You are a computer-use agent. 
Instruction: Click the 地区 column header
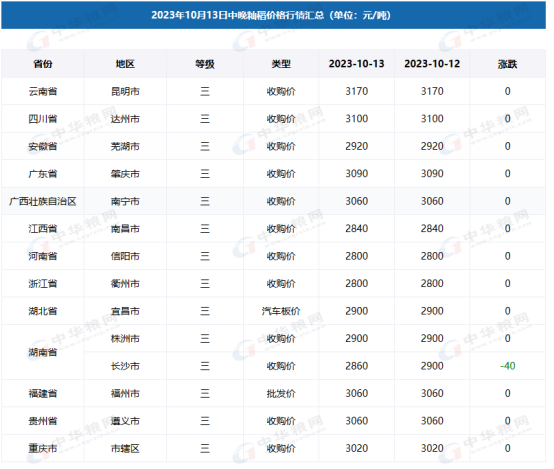pyautogui.click(x=125, y=64)
